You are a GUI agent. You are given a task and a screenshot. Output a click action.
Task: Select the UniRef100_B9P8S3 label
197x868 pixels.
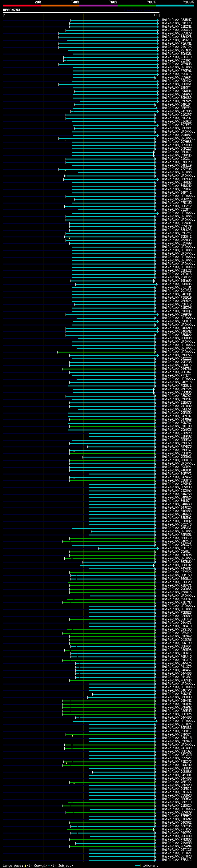pyautogui.click(x=176, y=728)
